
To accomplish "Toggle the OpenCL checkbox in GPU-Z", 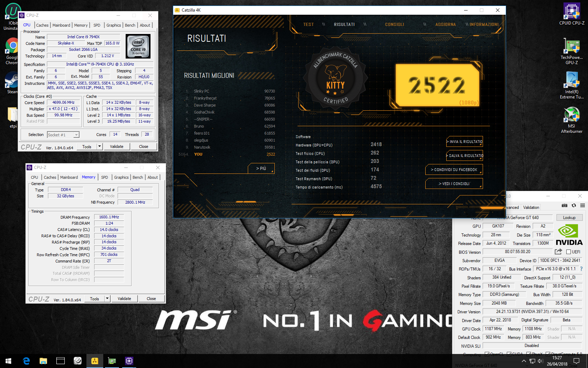I will point(487,354).
